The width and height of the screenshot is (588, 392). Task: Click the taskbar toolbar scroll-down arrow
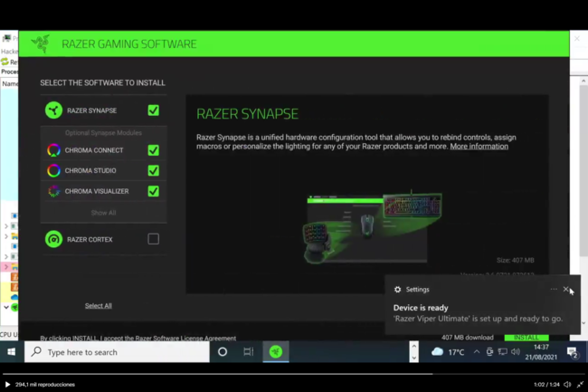(414, 358)
